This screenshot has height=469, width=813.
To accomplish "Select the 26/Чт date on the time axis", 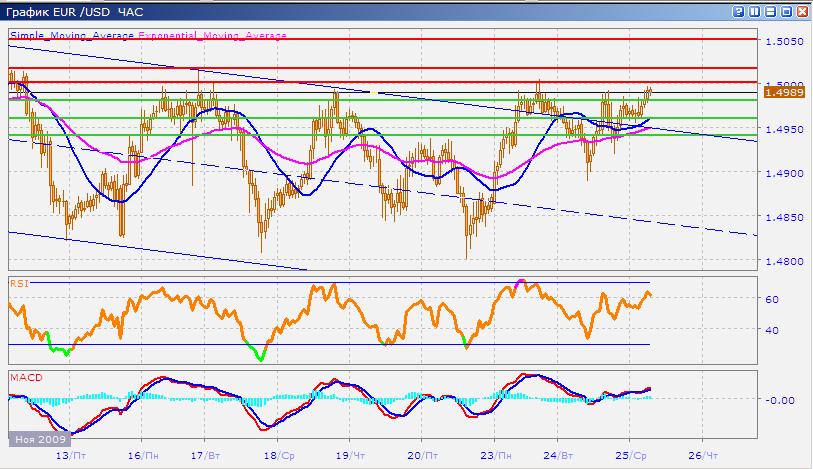I will click(x=703, y=455).
